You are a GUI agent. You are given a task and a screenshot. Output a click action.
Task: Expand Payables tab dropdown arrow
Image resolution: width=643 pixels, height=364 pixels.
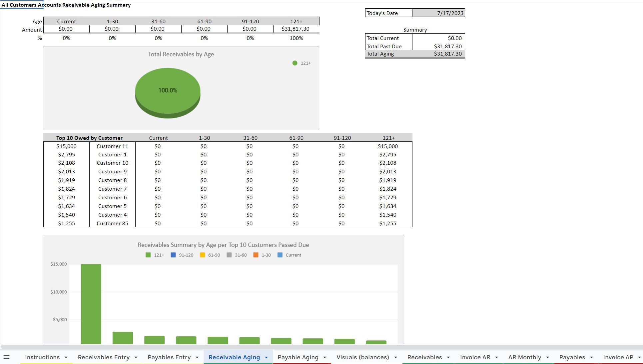(x=592, y=358)
